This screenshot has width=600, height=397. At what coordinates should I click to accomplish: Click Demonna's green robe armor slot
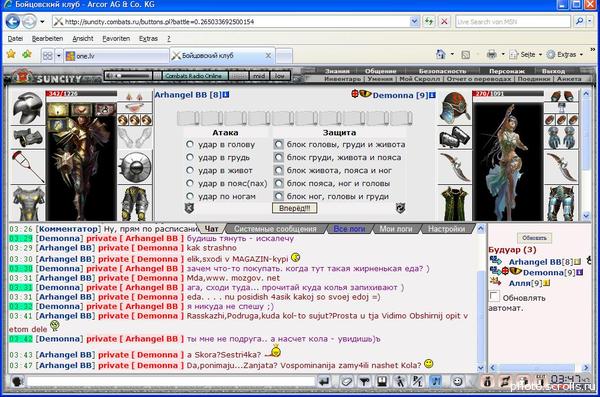455,203
